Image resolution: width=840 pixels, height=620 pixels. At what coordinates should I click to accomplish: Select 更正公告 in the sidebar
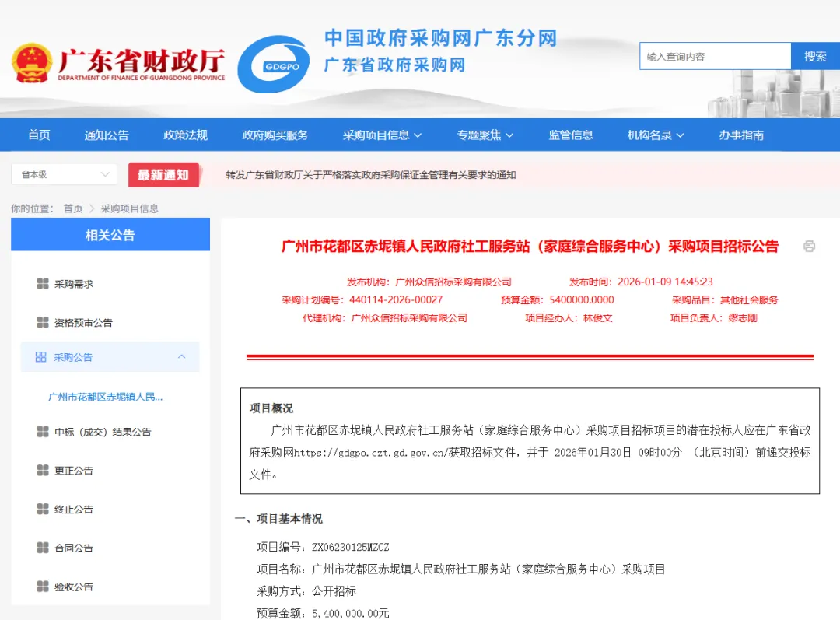pos(73,471)
